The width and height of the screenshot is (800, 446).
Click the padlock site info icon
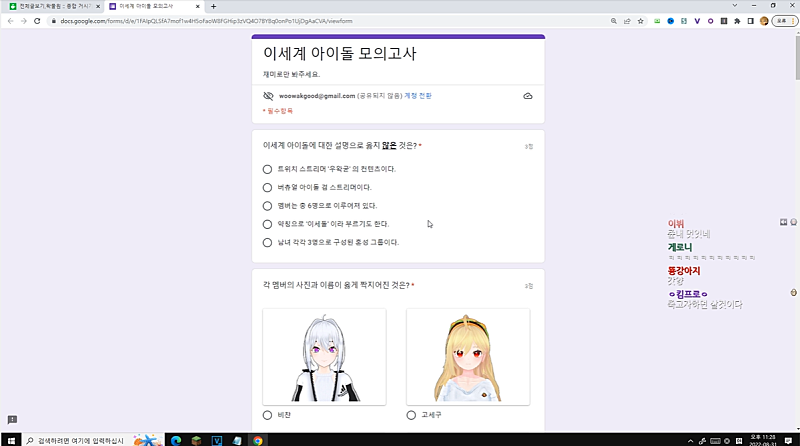pos(54,21)
